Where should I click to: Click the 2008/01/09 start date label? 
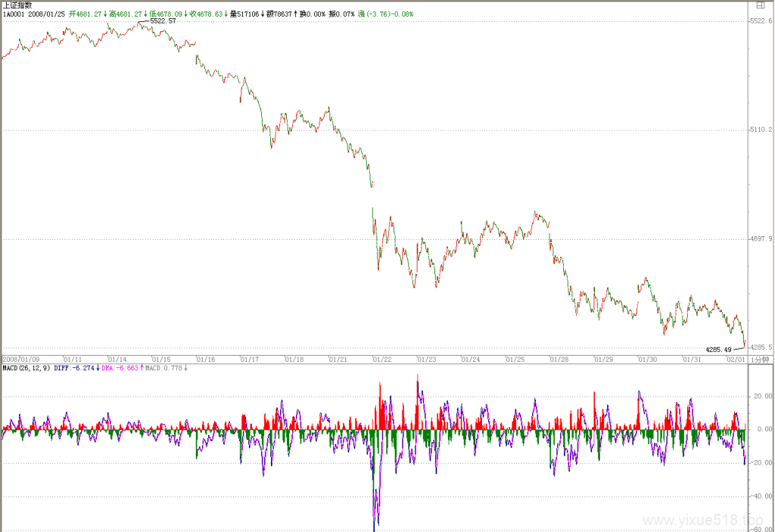tap(21, 359)
